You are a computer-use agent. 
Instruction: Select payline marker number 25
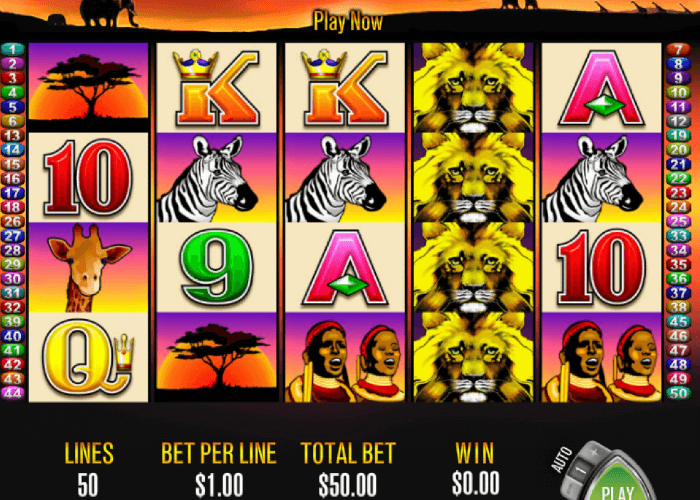point(678,221)
